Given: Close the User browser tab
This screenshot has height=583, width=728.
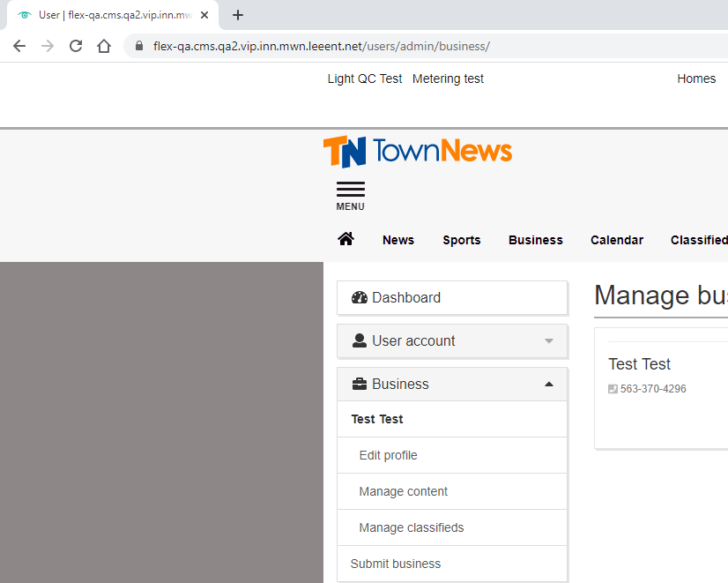Looking at the screenshot, I should 204,15.
